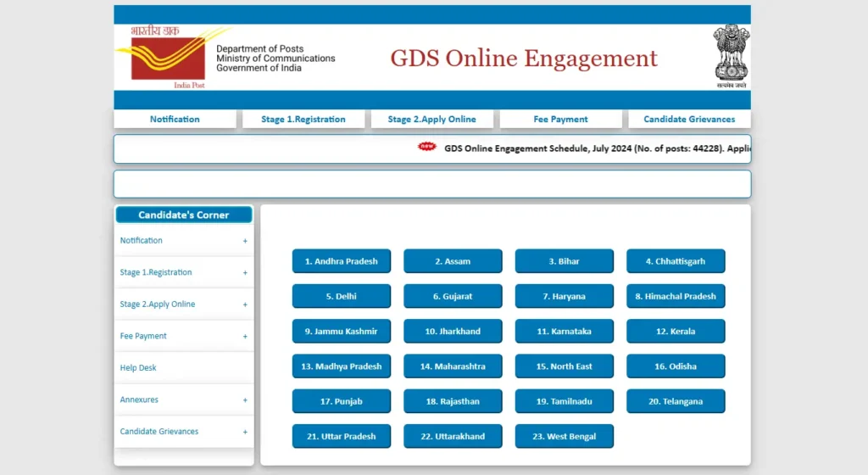The height and width of the screenshot is (475, 868).
Task: Click the Candidate's Corner panel header
Action: tap(184, 215)
